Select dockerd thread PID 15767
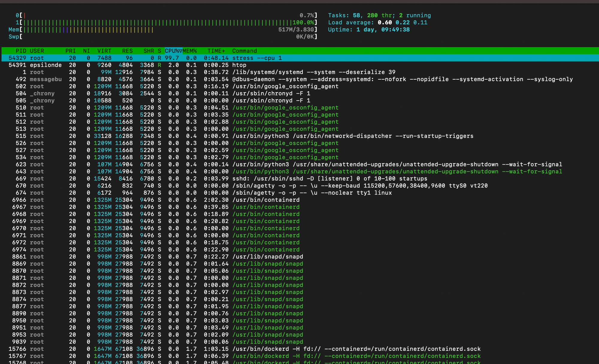The image size is (599, 364). click(300, 356)
